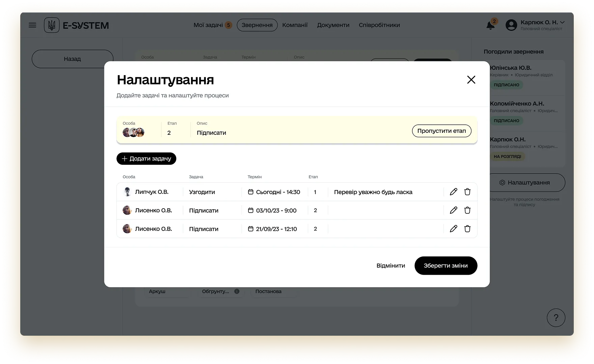The width and height of the screenshot is (594, 364).
Task: Click the Налаштування dialog title
Action: pyautogui.click(x=165, y=80)
